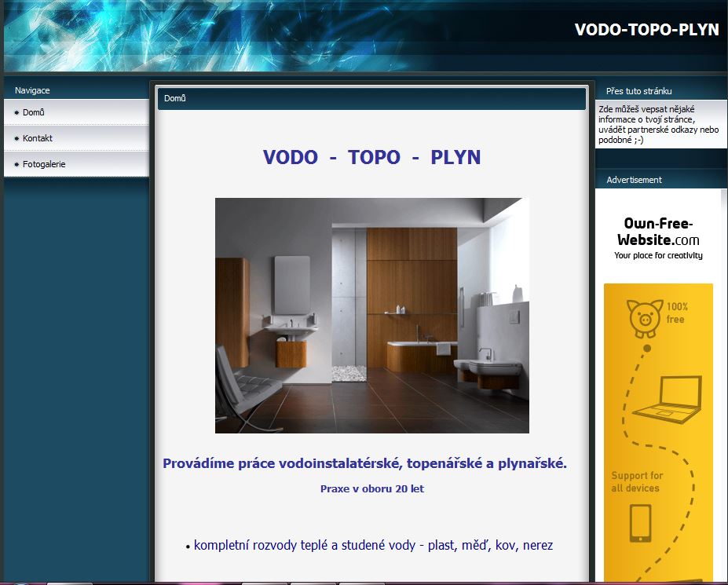The width and height of the screenshot is (728, 585).
Task: Click the Navigace sidebar heading
Action: click(32, 90)
